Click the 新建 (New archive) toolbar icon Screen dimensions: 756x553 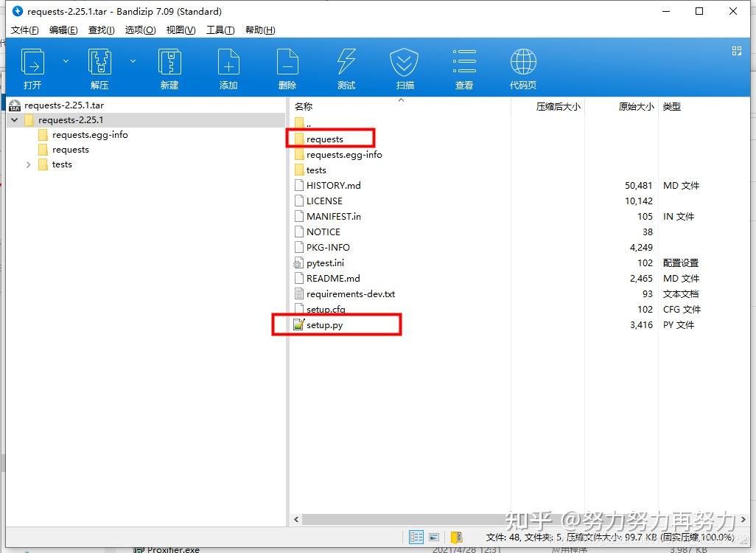[169, 62]
